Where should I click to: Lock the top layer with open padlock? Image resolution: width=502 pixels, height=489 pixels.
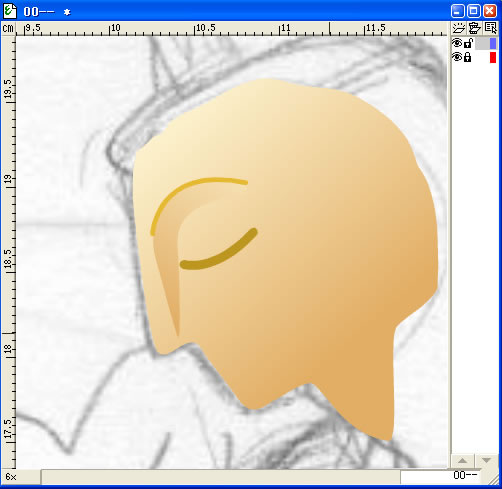click(x=468, y=43)
